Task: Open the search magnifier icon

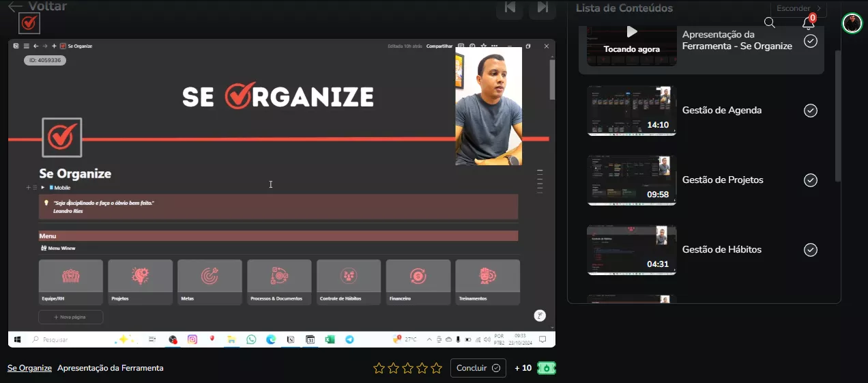Action: [770, 23]
